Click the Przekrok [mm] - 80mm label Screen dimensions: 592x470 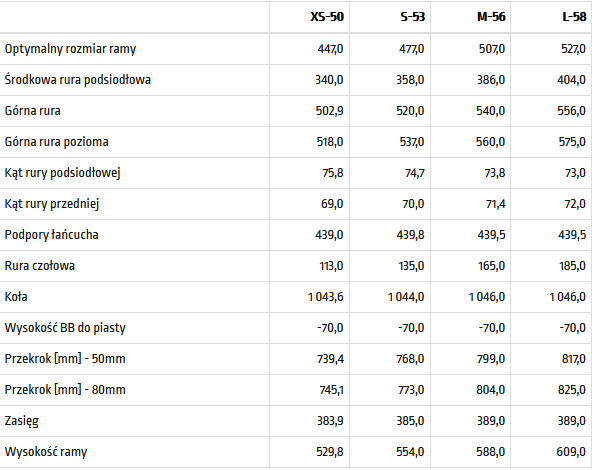pos(65,390)
